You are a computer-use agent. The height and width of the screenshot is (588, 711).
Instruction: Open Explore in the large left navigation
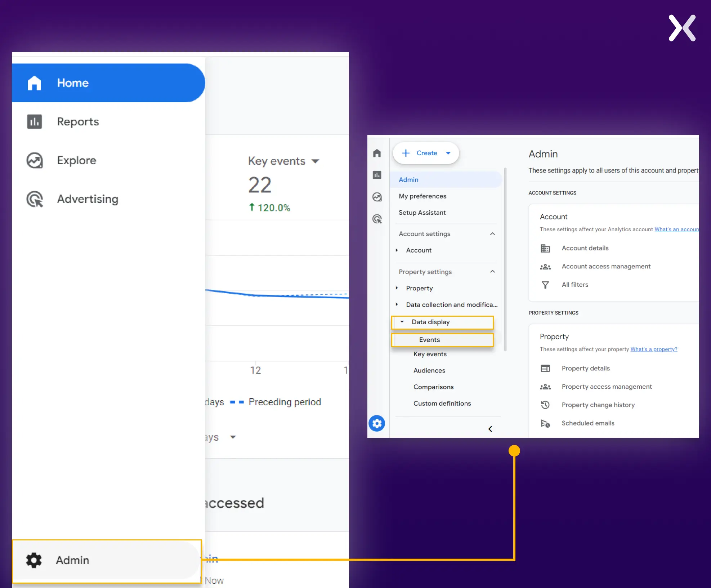(x=108, y=160)
